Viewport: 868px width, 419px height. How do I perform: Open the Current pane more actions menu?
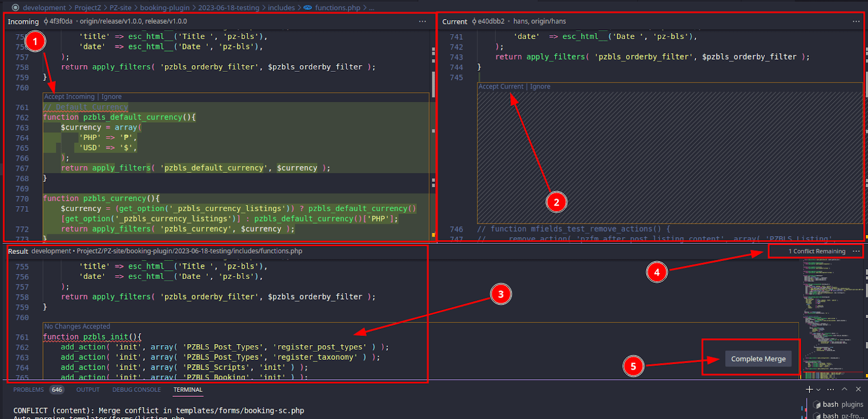point(856,21)
